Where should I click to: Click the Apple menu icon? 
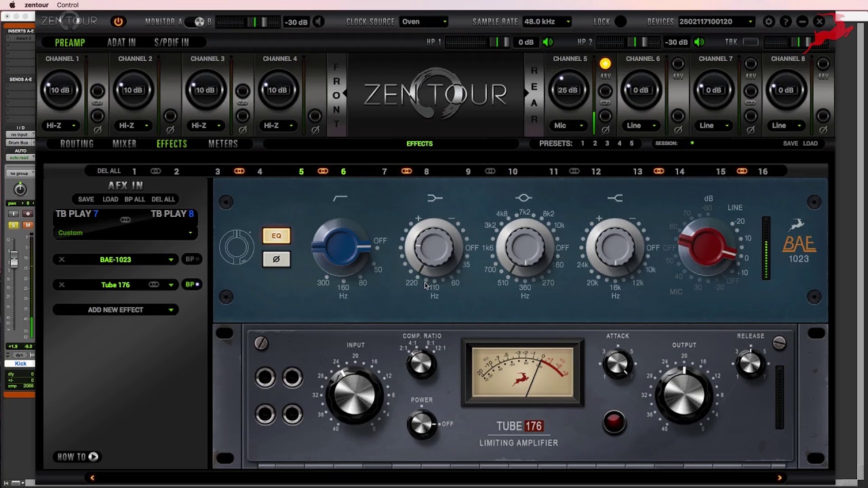(x=12, y=5)
